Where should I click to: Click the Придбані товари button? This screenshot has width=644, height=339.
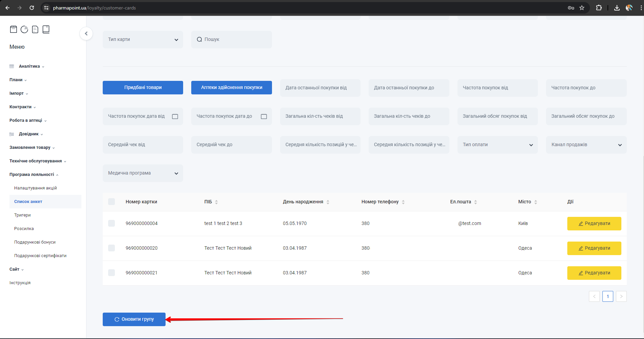click(143, 88)
